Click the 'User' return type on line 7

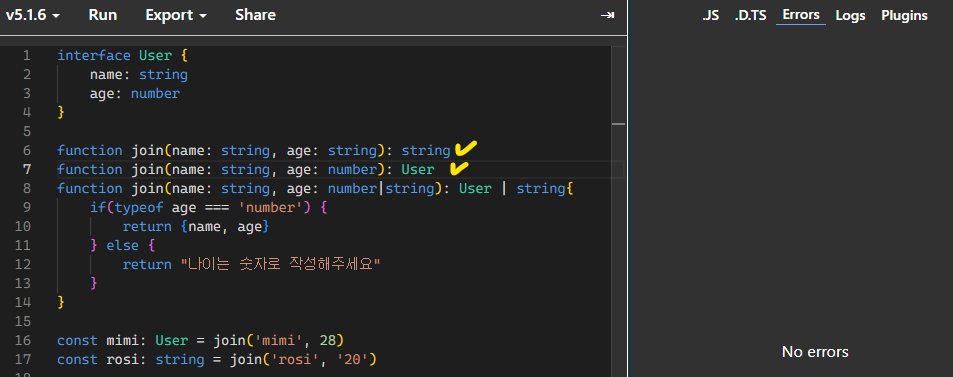pos(418,170)
